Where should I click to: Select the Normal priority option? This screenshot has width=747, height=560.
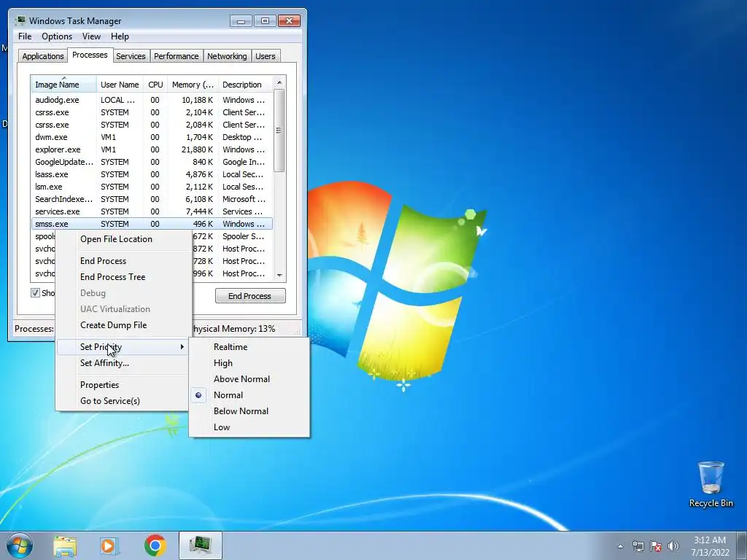tap(249, 395)
